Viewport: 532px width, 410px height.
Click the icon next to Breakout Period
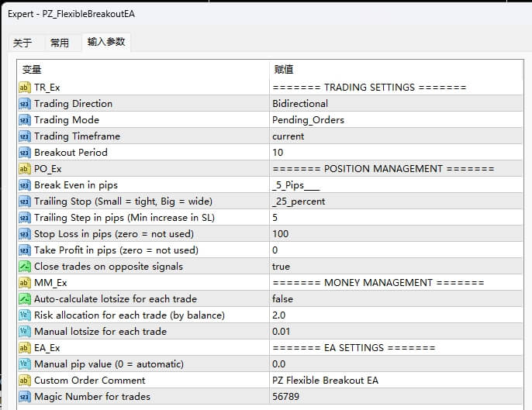point(24,153)
